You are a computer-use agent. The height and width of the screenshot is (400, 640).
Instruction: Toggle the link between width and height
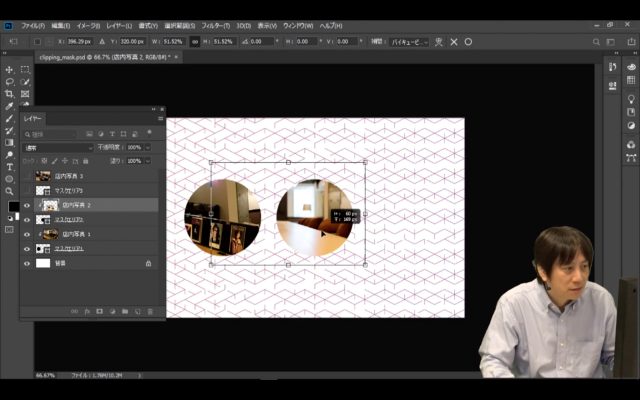click(x=194, y=42)
